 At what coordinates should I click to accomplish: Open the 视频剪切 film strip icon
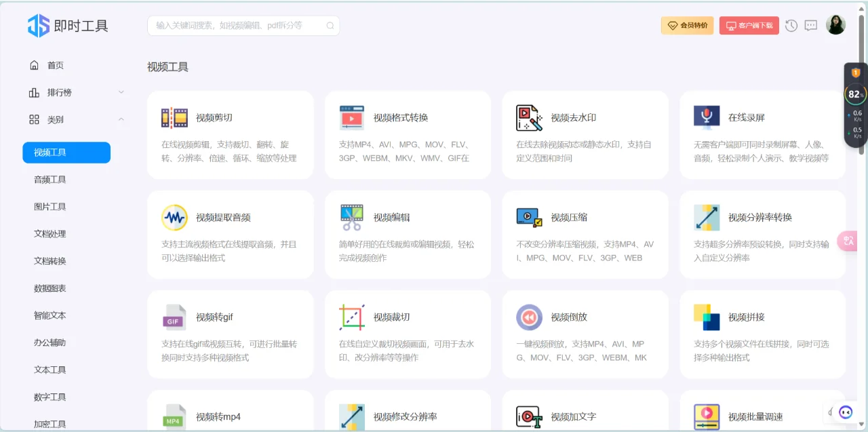click(x=174, y=117)
